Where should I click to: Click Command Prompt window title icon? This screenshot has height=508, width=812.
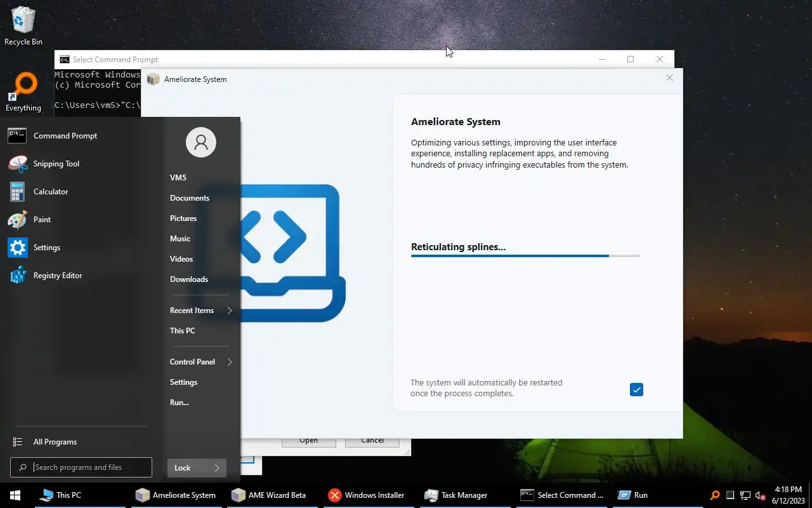pos(65,60)
